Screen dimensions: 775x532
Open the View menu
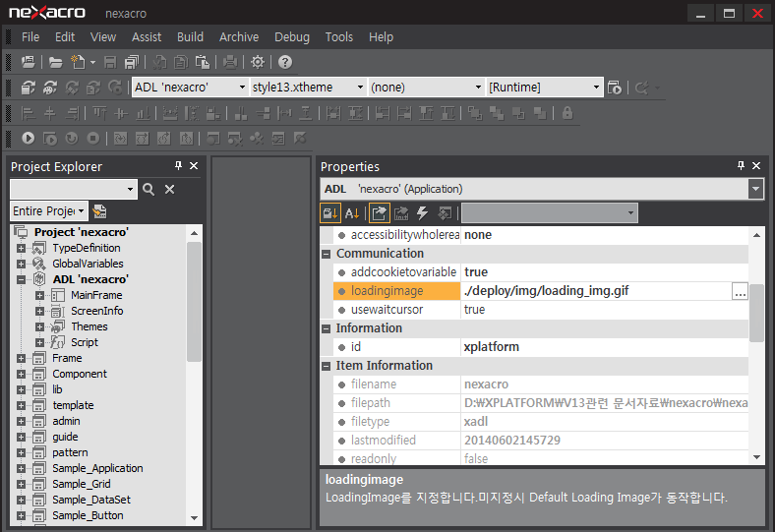pyautogui.click(x=103, y=37)
